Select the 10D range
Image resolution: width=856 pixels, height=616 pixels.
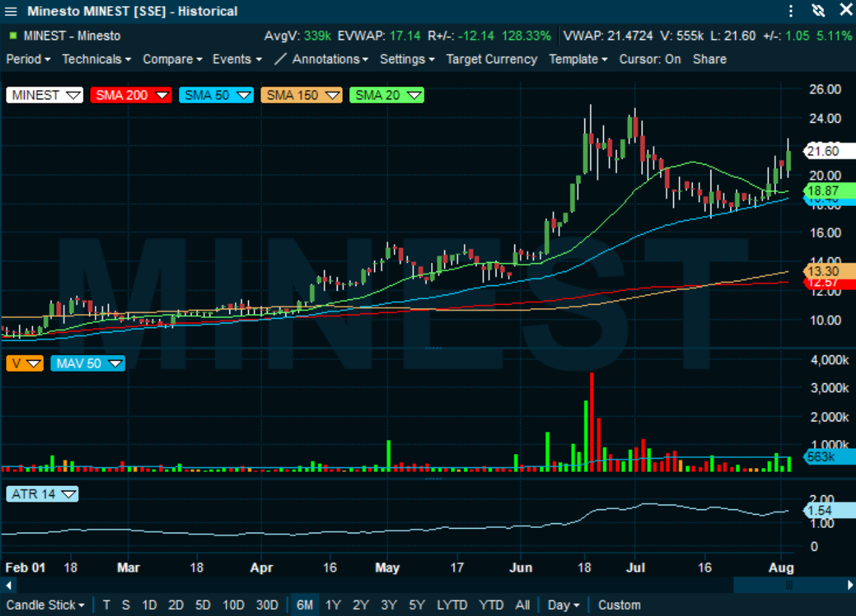click(233, 605)
